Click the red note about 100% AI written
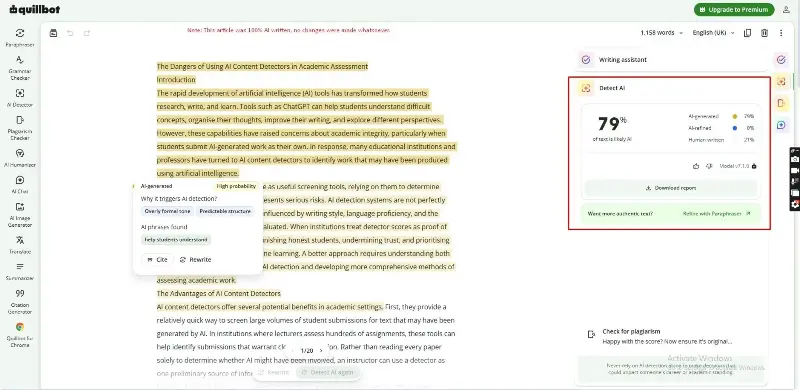 pos(289,31)
